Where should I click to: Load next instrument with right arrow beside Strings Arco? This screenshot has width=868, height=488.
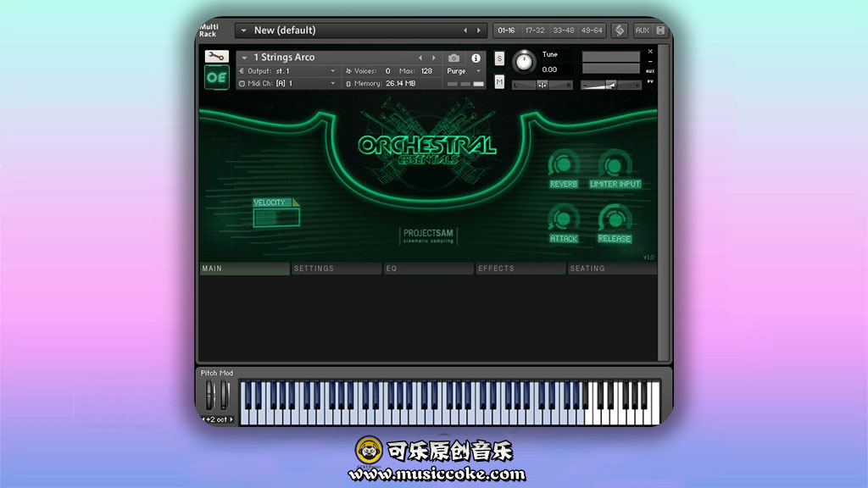coord(433,58)
